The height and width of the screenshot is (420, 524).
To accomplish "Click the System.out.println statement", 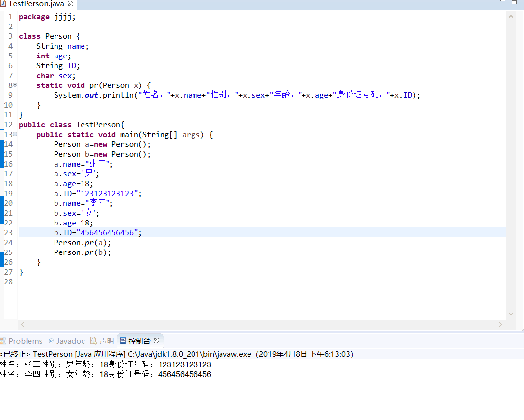I will 237,95.
